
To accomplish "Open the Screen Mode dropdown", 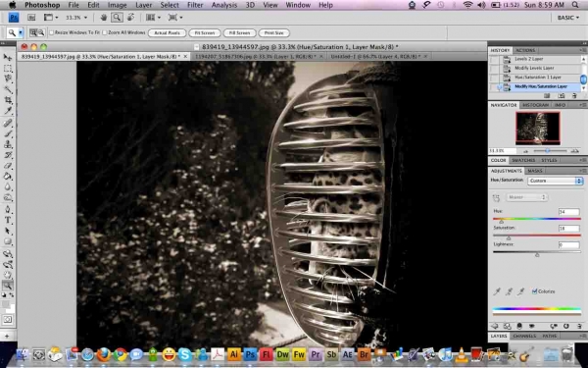I will 175,18.
